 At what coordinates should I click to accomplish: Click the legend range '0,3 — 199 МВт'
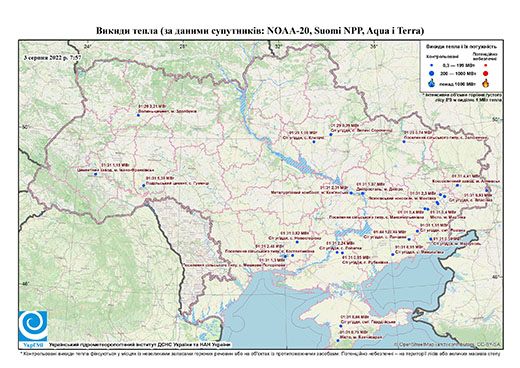click(x=458, y=66)
